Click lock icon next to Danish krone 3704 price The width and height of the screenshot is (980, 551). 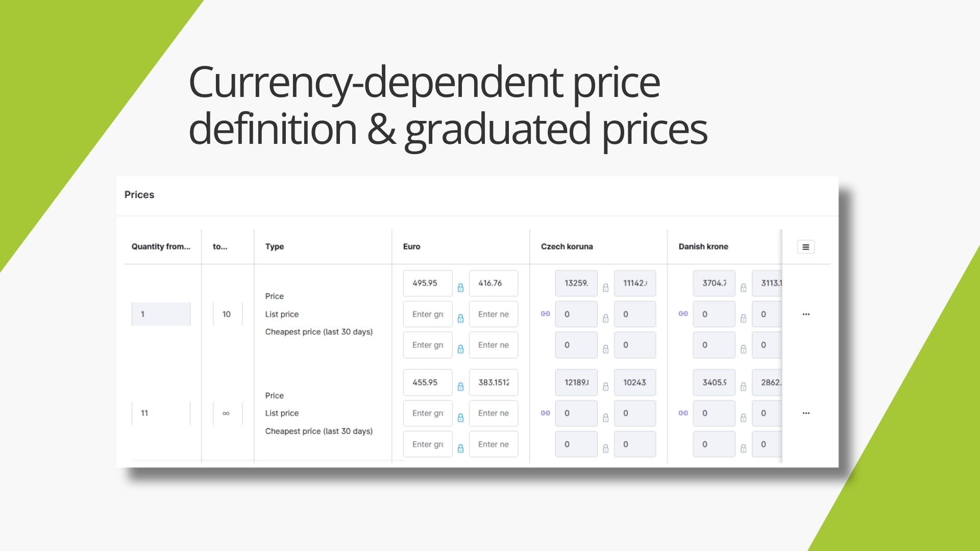(743, 288)
